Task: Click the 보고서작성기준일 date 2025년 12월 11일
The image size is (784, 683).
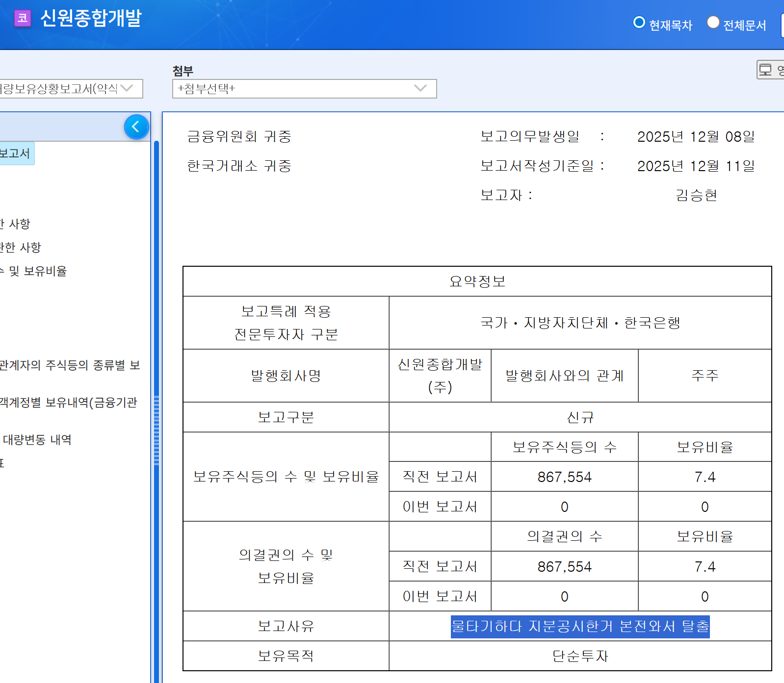Action: (x=696, y=166)
